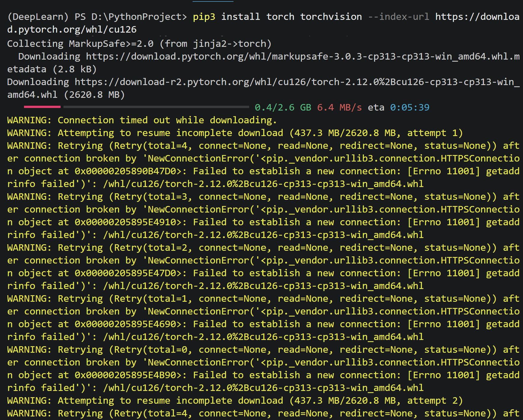Image resolution: width=523 pixels, height=420 pixels.
Task: Click the pink filled part of download progress bar
Action: click(42, 107)
